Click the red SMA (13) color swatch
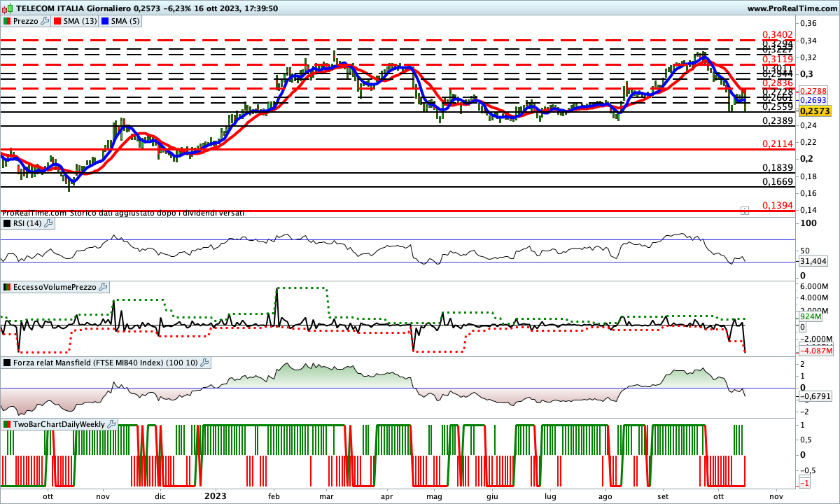 [58, 21]
